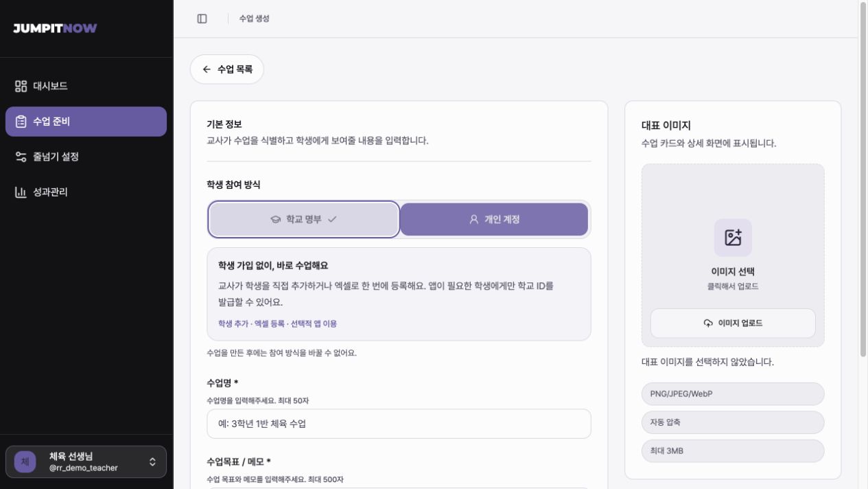Click the page vertical scrollbar

[x=863, y=179]
